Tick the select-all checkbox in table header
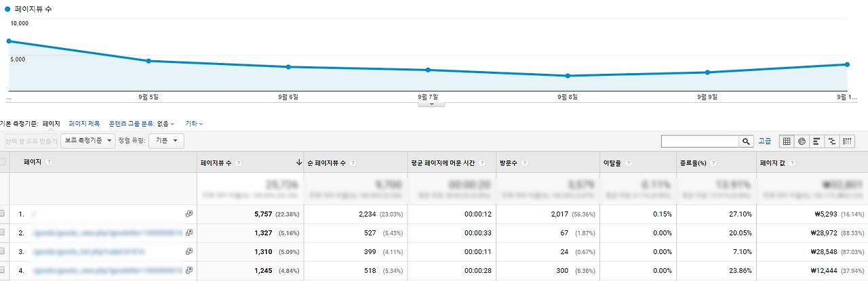868x281 pixels. pyautogui.click(x=2, y=162)
